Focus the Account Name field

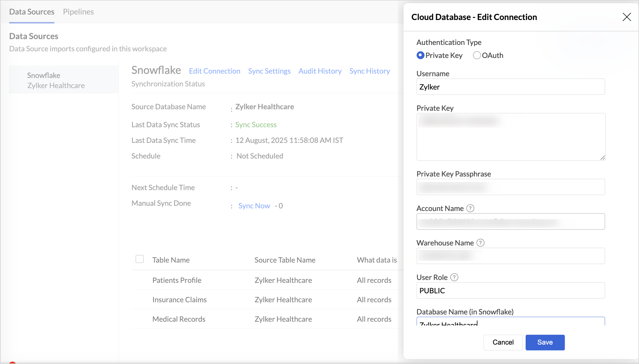pos(511,221)
